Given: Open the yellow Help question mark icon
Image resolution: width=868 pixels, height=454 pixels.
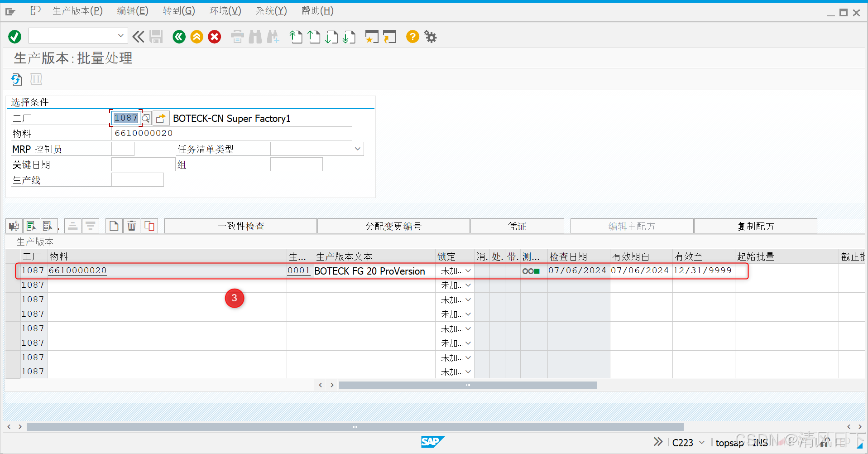Looking at the screenshot, I should (412, 37).
